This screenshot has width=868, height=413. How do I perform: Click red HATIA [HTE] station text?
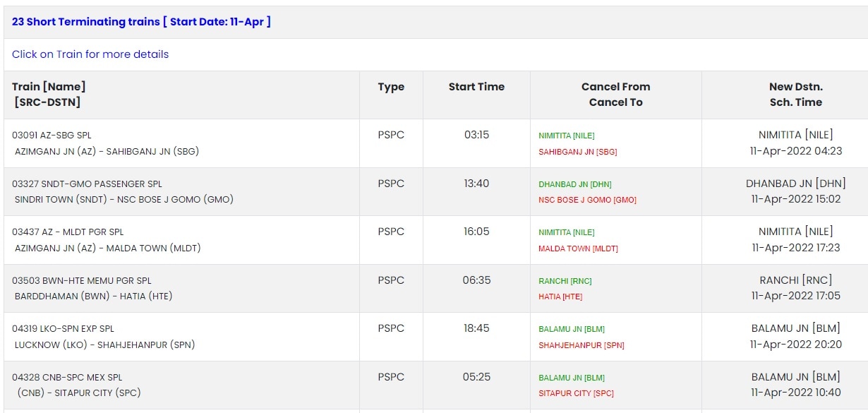coord(560,297)
